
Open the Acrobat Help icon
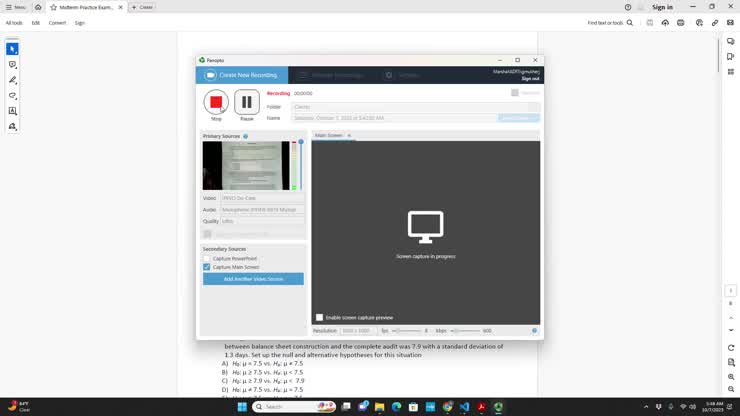[x=628, y=7]
